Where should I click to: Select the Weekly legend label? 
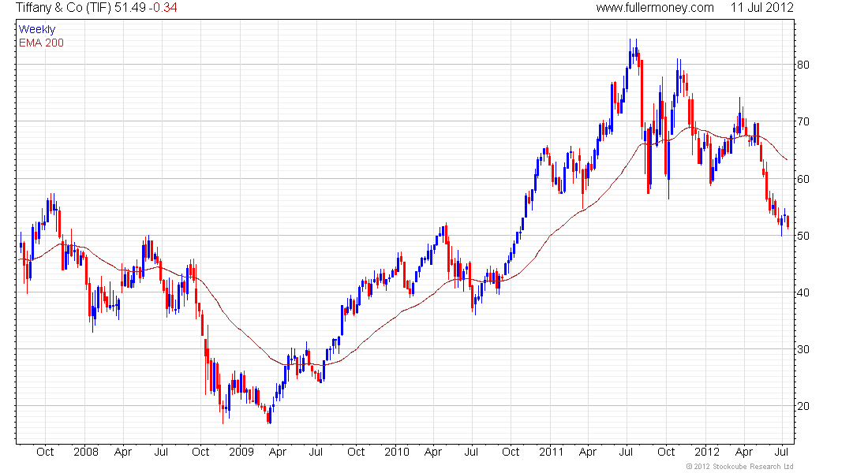[37, 29]
